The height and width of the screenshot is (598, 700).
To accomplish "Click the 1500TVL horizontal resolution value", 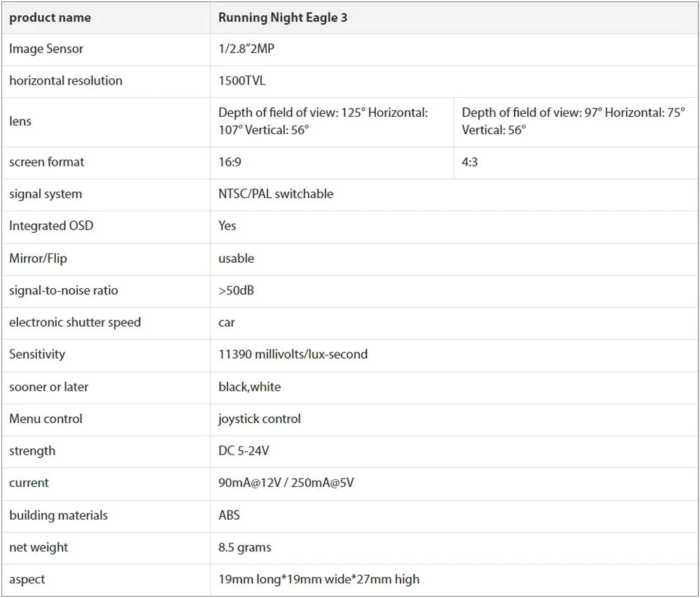I will coord(242,81).
